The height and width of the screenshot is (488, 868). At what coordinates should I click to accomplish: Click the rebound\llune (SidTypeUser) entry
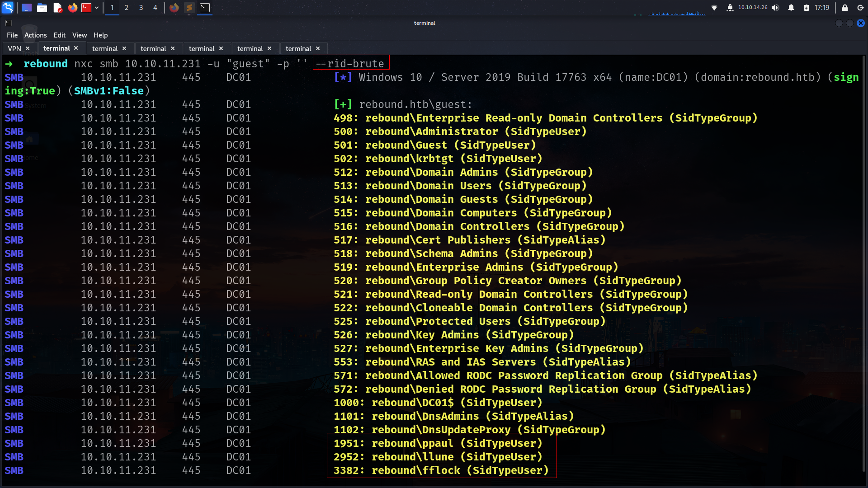pyautogui.click(x=438, y=457)
